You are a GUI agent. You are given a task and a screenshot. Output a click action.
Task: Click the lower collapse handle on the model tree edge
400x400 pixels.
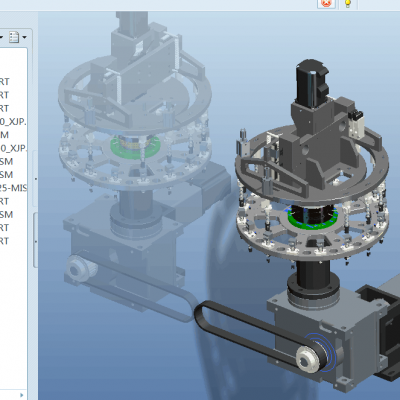[x=35, y=240]
